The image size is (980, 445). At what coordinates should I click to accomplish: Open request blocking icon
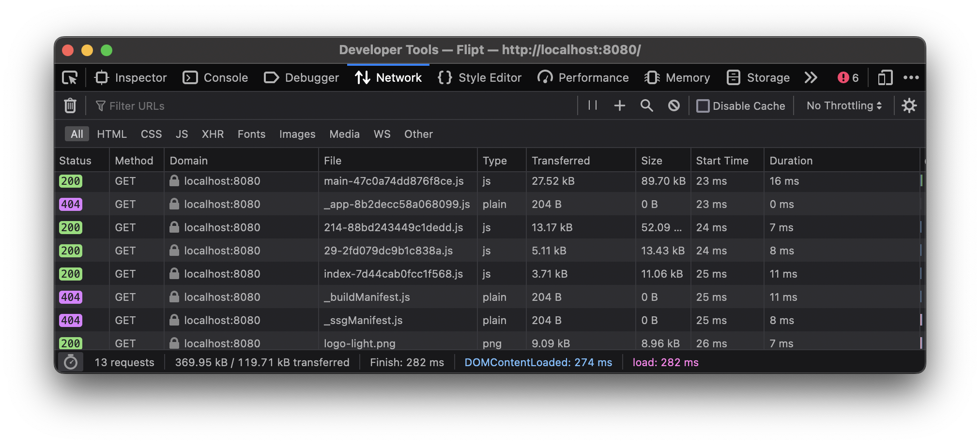[674, 105]
